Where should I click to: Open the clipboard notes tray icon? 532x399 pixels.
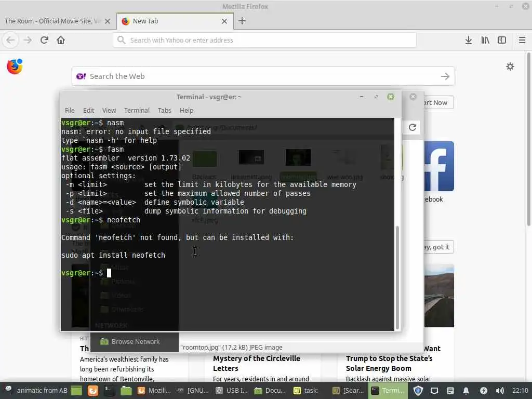(x=450, y=391)
